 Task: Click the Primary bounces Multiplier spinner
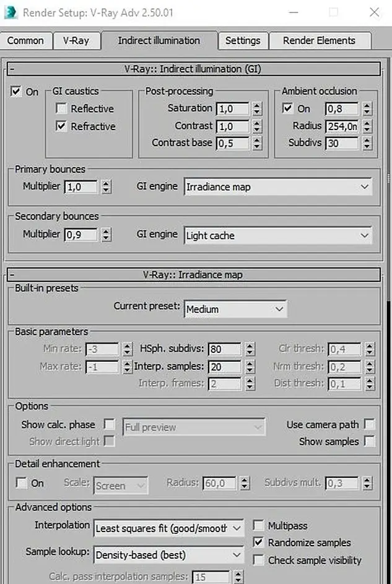pos(106,186)
